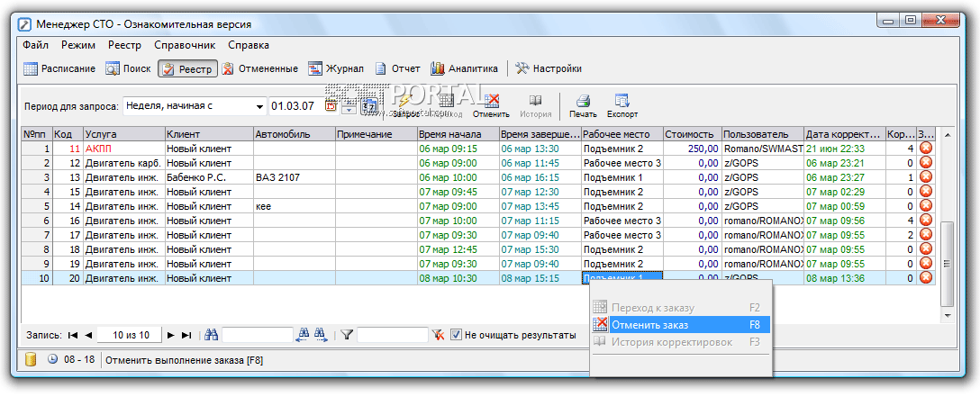Click the Печать printer button
Image resolution: width=980 pixels, height=397 pixels.
[583, 106]
